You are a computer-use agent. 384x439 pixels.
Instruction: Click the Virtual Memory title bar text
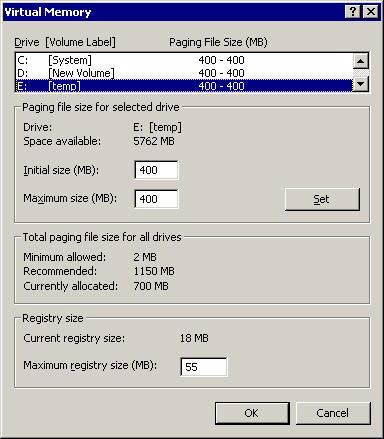(48, 12)
